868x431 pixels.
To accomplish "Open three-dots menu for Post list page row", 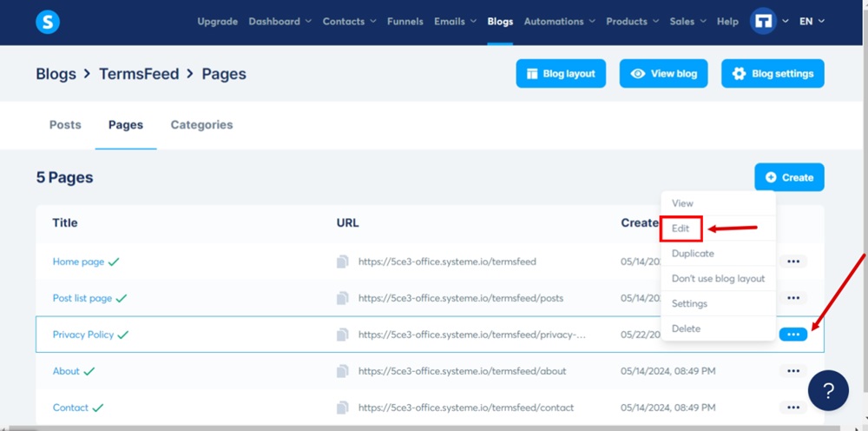I will tap(793, 298).
